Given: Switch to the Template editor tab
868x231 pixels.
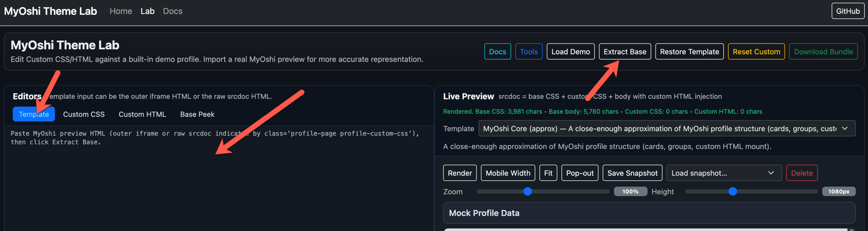Looking at the screenshot, I should pyautogui.click(x=34, y=114).
